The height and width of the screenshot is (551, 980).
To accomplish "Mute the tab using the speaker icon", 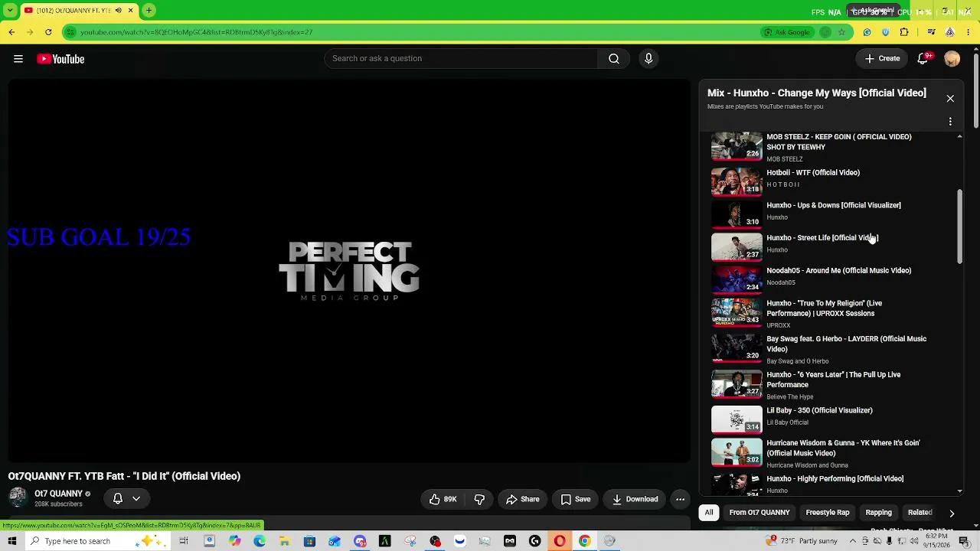I will coord(118,11).
